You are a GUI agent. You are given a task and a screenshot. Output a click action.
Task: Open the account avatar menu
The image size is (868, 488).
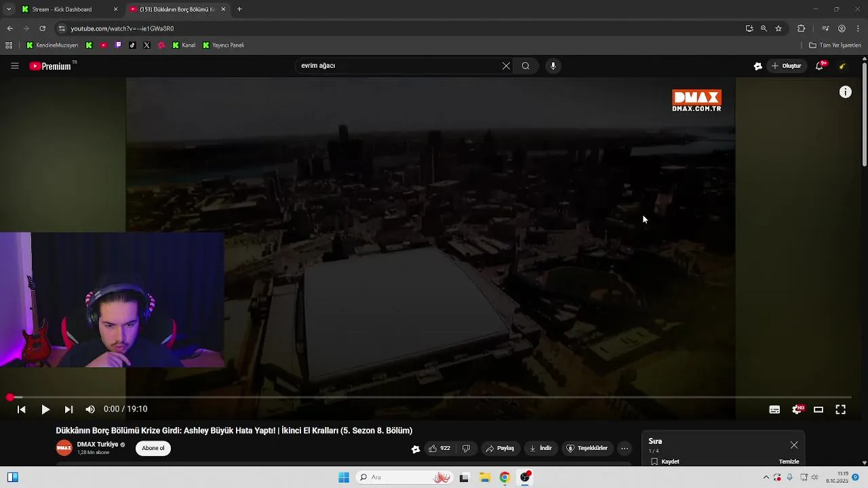click(x=842, y=66)
